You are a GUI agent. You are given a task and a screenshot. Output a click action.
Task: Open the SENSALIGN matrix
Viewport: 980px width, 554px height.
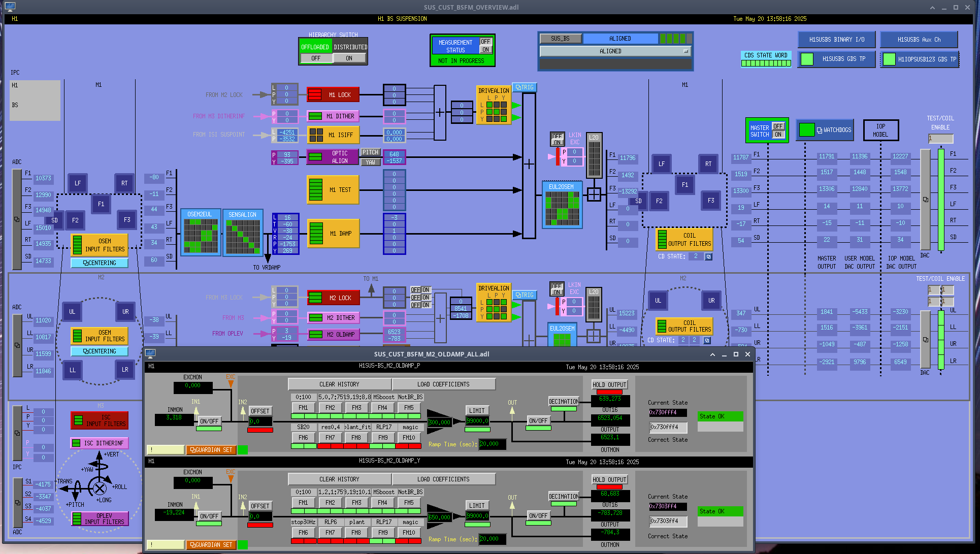243,233
